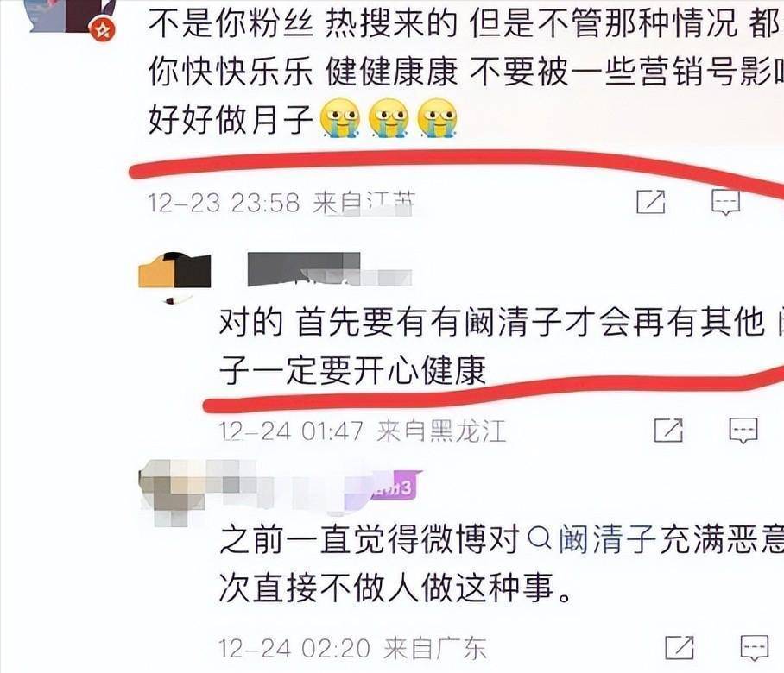784x673 pixels.
Task: Click comment text 次直接不做人做这种事
Action: (395, 588)
